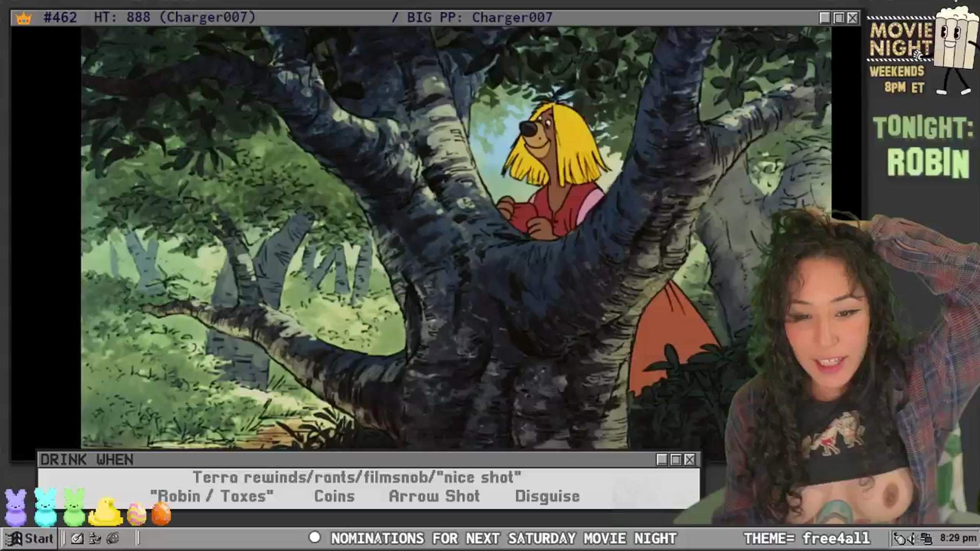
Task: Maximize the movie player window
Action: tap(839, 18)
